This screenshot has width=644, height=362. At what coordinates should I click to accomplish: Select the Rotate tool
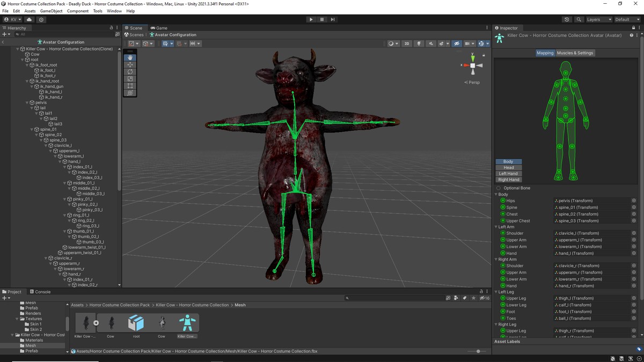point(129,72)
